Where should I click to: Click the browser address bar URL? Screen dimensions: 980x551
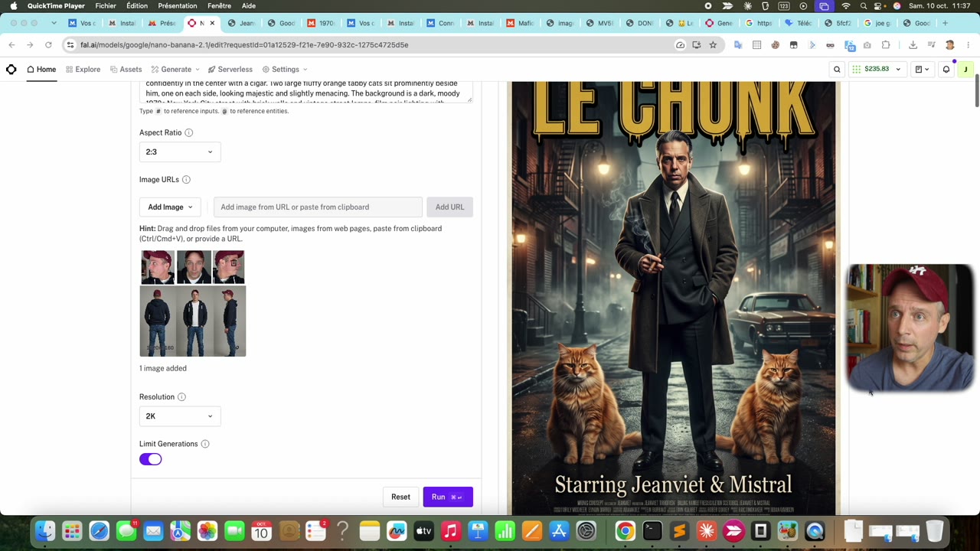(244, 45)
